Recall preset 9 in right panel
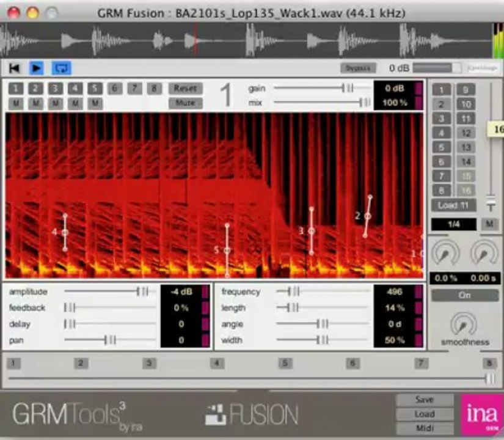The width and height of the screenshot is (504, 440). [x=466, y=90]
